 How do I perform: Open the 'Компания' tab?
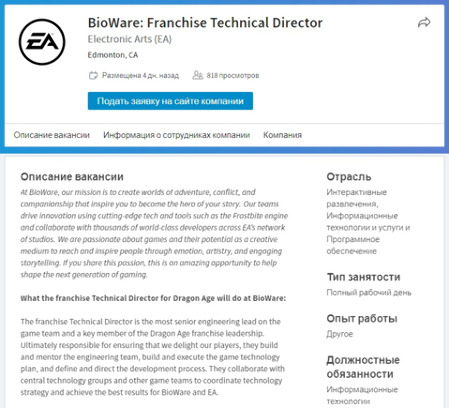click(x=283, y=135)
